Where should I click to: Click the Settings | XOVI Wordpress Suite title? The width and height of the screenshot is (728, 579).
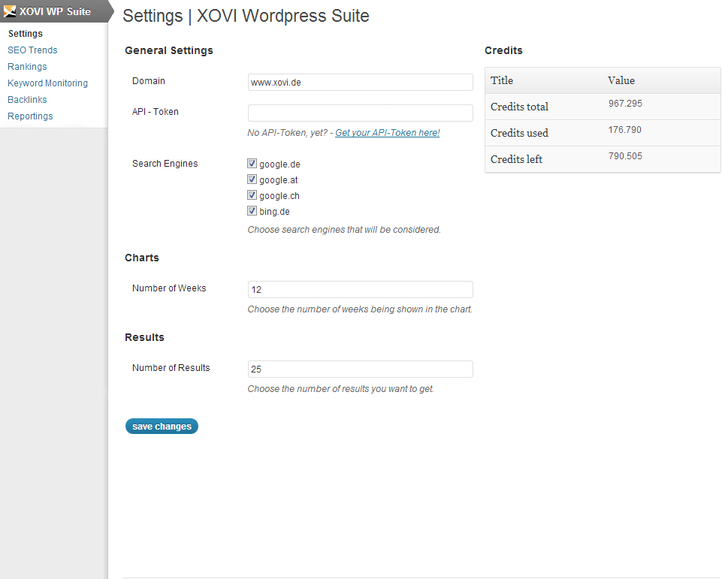tap(246, 16)
